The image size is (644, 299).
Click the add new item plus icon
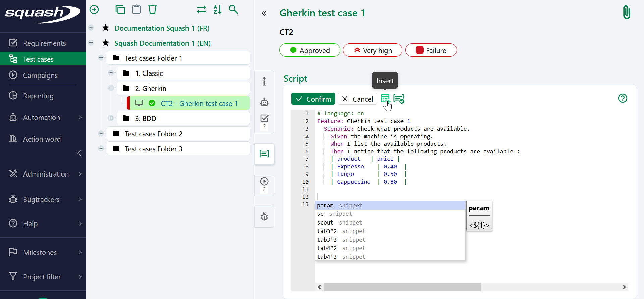(x=94, y=10)
